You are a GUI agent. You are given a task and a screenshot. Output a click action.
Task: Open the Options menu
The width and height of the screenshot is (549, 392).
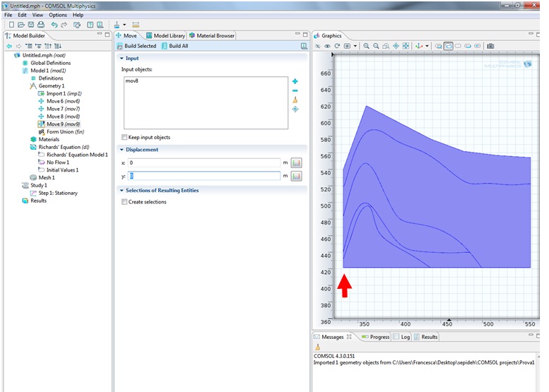pyautogui.click(x=58, y=15)
